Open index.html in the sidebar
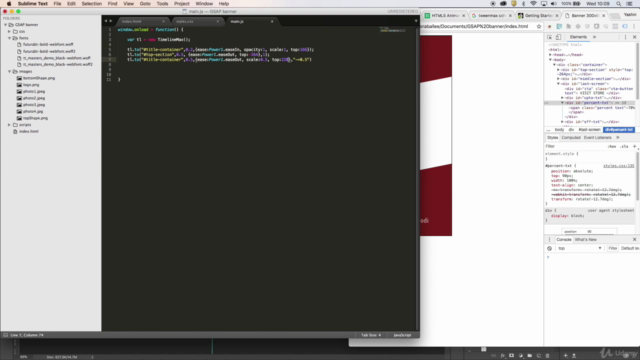The width and height of the screenshot is (640, 360). pos(29,131)
